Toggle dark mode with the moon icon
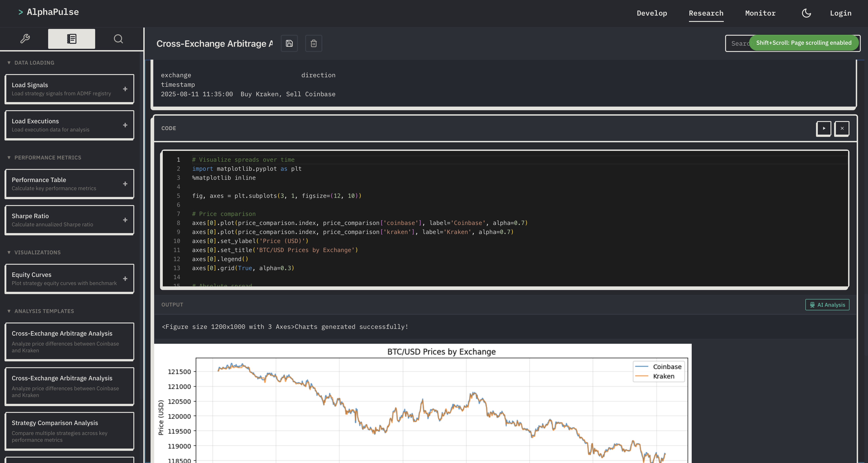Image resolution: width=868 pixels, height=463 pixels. click(806, 13)
